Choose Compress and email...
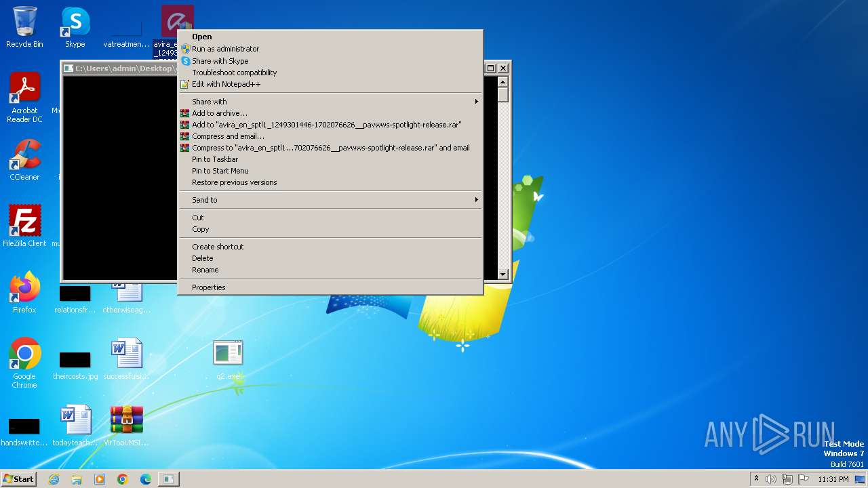Image resolution: width=868 pixels, height=488 pixels. (x=330, y=136)
